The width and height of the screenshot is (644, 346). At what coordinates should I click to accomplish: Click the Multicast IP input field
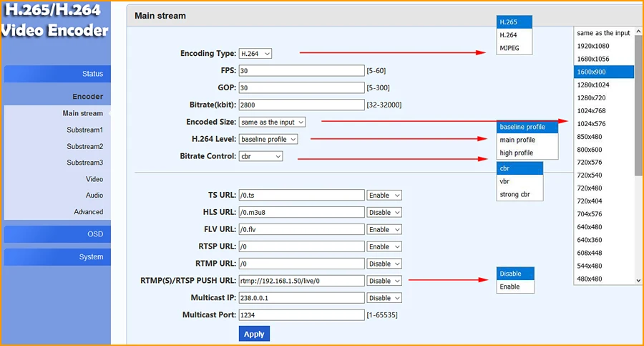pos(301,298)
